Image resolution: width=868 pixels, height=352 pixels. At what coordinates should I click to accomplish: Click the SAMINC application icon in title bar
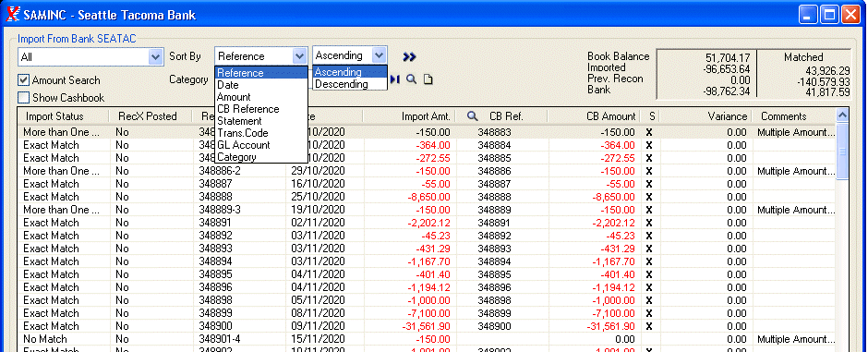(13, 15)
